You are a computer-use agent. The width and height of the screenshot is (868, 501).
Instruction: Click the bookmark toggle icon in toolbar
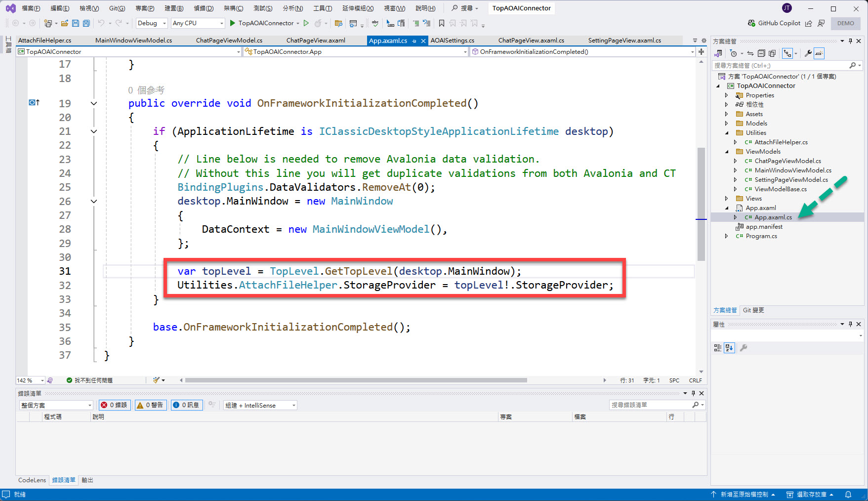click(x=442, y=23)
